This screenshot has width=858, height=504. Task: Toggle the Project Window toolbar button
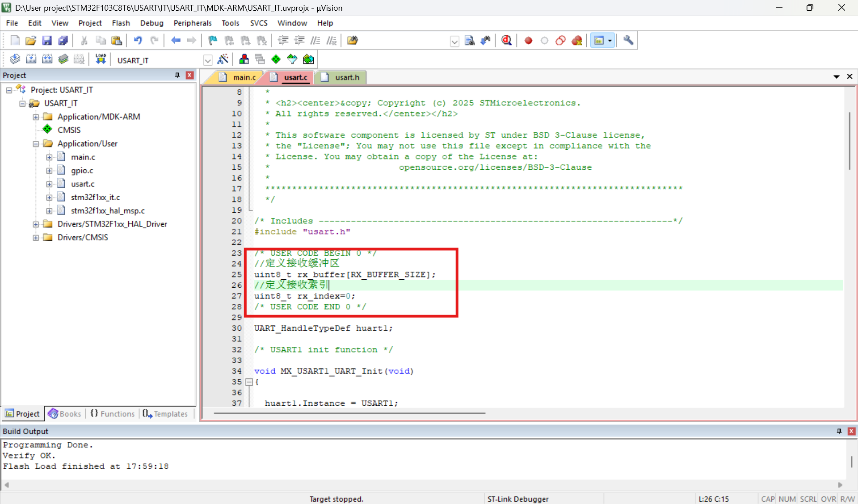pos(599,41)
